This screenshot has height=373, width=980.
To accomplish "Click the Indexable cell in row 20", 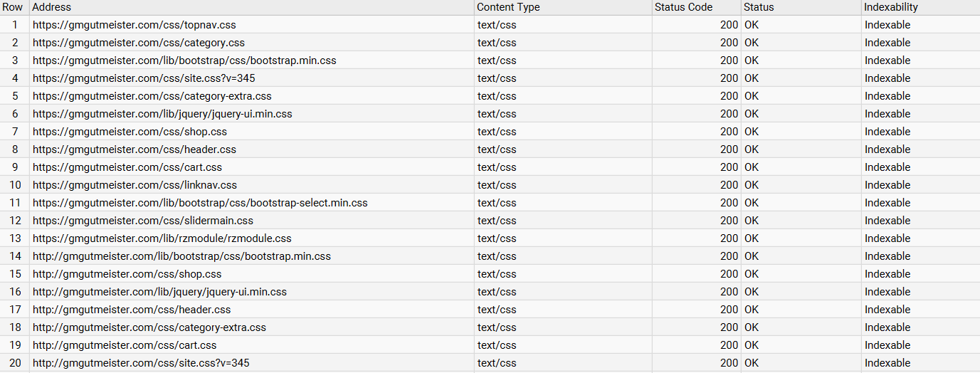I will [x=887, y=363].
